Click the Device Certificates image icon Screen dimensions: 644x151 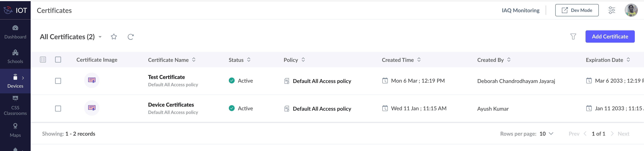click(x=92, y=108)
